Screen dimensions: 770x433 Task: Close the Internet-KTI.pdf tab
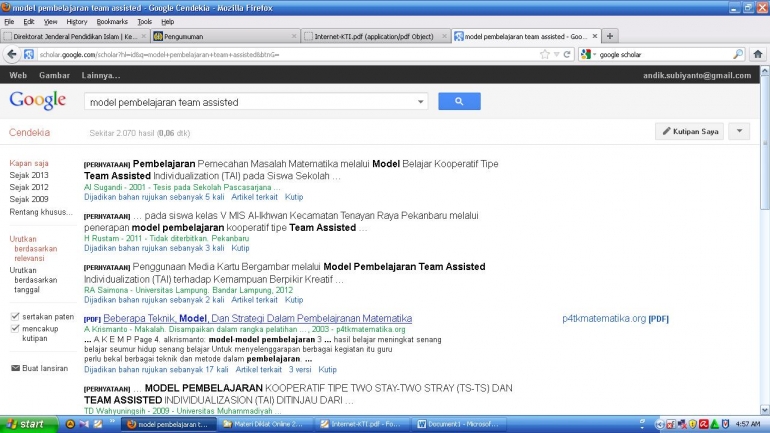coord(443,36)
